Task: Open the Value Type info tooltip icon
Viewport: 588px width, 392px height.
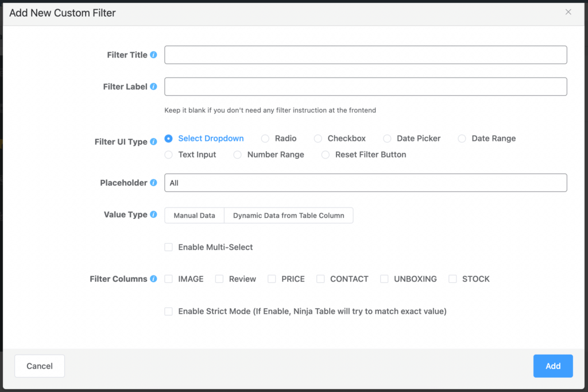Action: click(154, 214)
